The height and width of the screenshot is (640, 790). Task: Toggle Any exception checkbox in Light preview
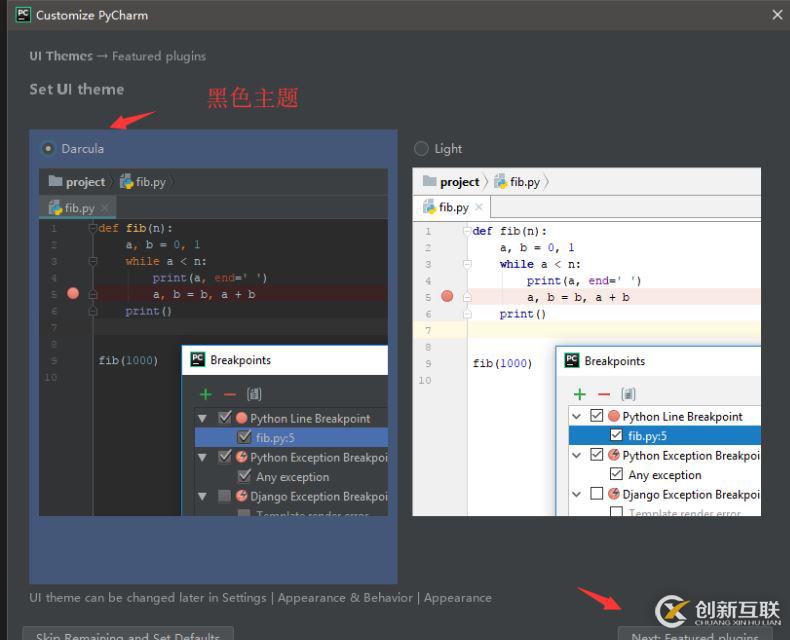tap(616, 474)
